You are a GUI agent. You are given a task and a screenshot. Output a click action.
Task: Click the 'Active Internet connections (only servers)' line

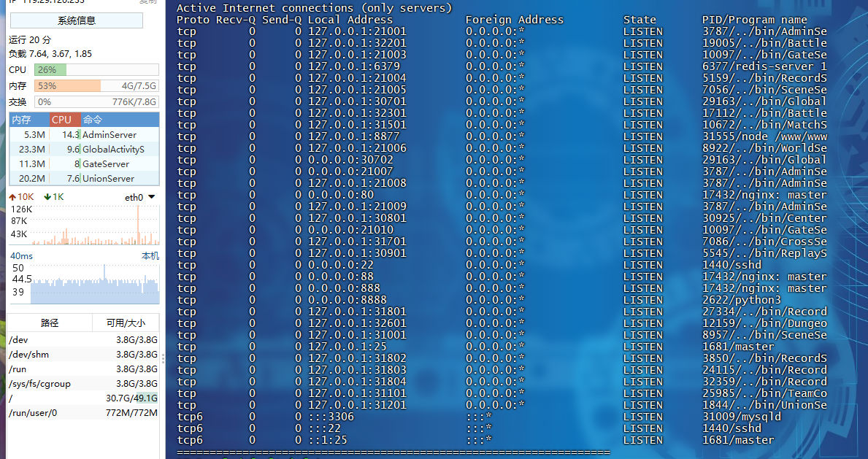[315, 8]
